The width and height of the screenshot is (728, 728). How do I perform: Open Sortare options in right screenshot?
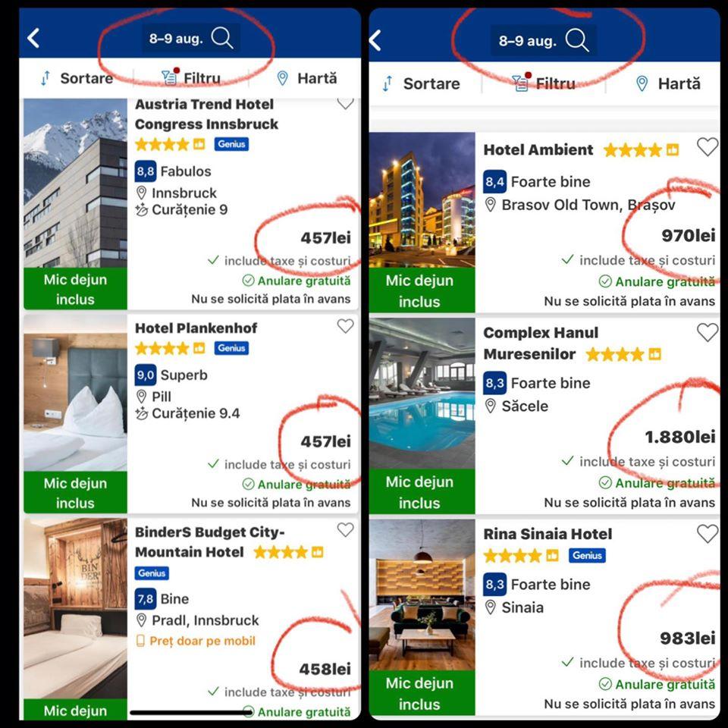click(422, 83)
